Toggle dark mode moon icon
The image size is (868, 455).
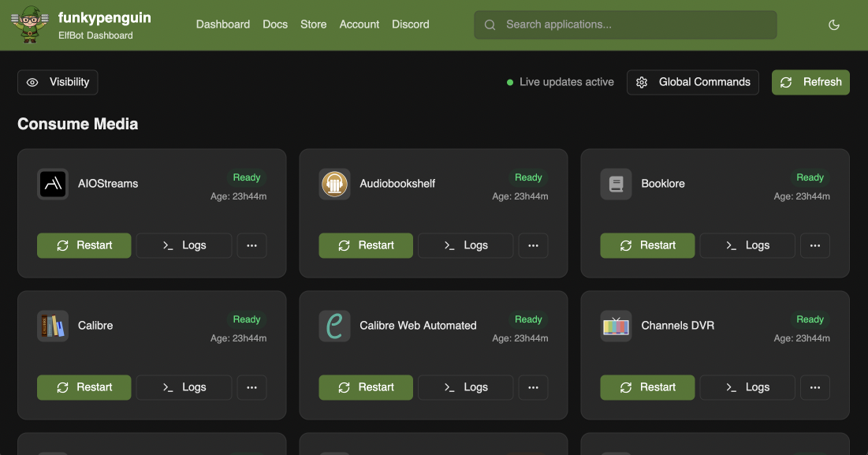(x=833, y=25)
